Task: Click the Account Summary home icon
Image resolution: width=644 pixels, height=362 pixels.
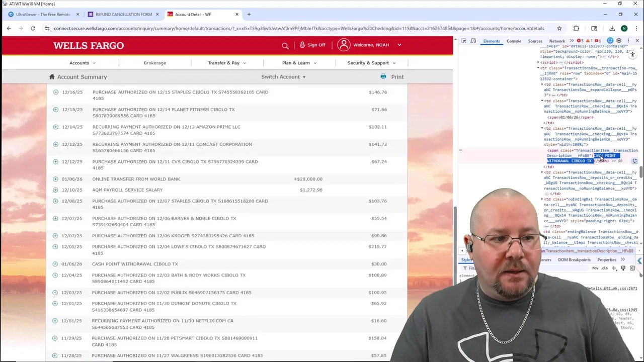Action: tap(51, 76)
